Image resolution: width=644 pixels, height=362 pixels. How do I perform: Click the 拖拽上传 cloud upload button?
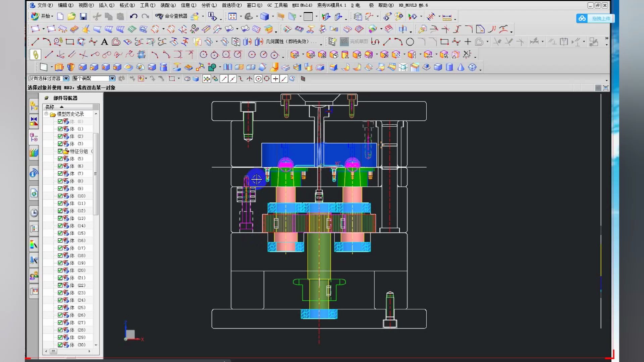tap(595, 18)
